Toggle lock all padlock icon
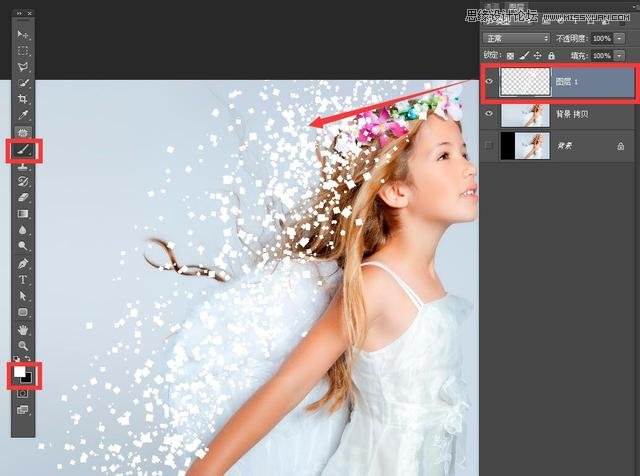The image size is (640, 476). tap(551, 56)
